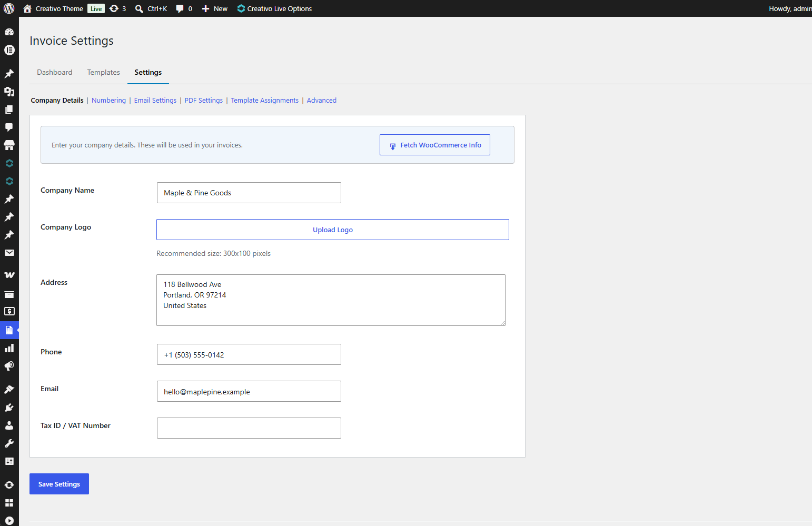Open the envelope mail icon in the sidebar

pos(9,253)
